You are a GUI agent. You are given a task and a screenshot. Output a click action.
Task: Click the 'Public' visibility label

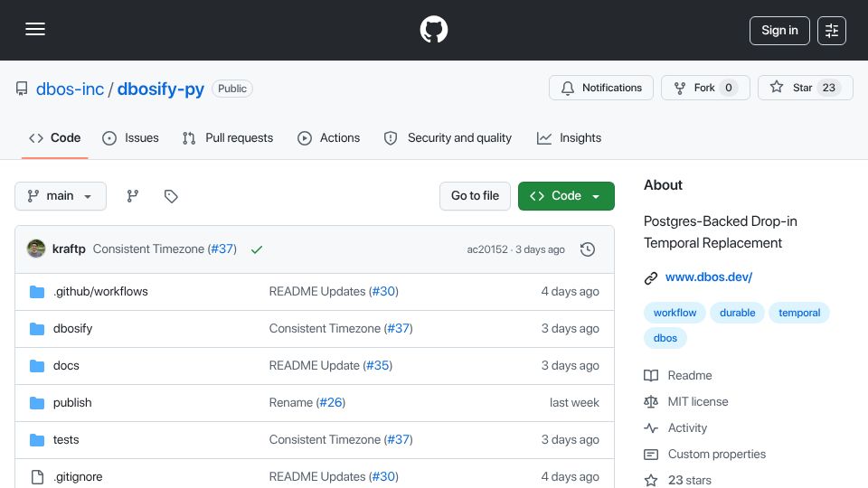tap(232, 89)
